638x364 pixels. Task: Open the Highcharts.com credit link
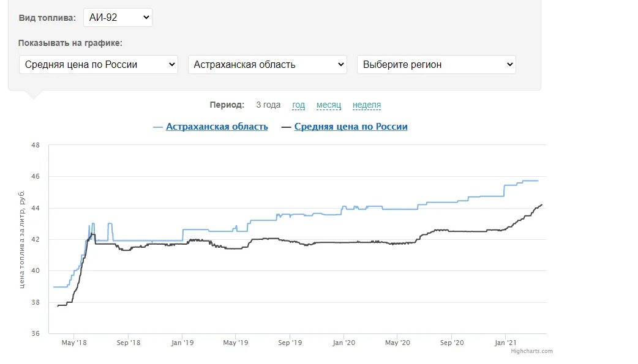(x=531, y=351)
